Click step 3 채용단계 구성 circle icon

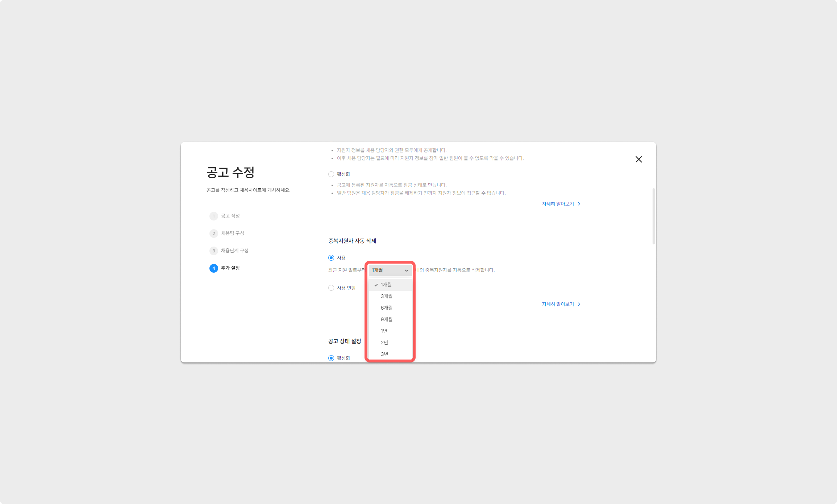pyautogui.click(x=213, y=251)
